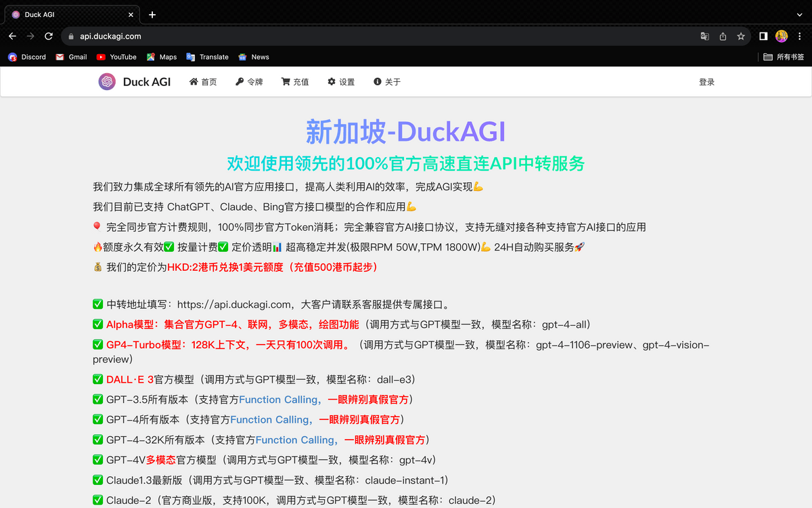The image size is (812, 508).
Task: Click the Duck AGI site logo icon
Action: [107, 81]
